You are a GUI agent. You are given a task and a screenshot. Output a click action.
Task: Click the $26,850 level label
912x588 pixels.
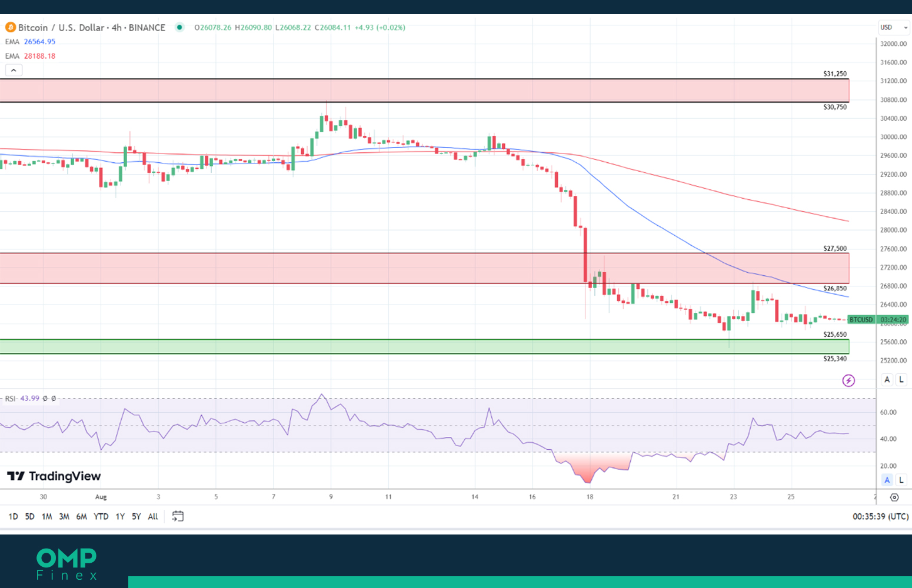click(835, 288)
